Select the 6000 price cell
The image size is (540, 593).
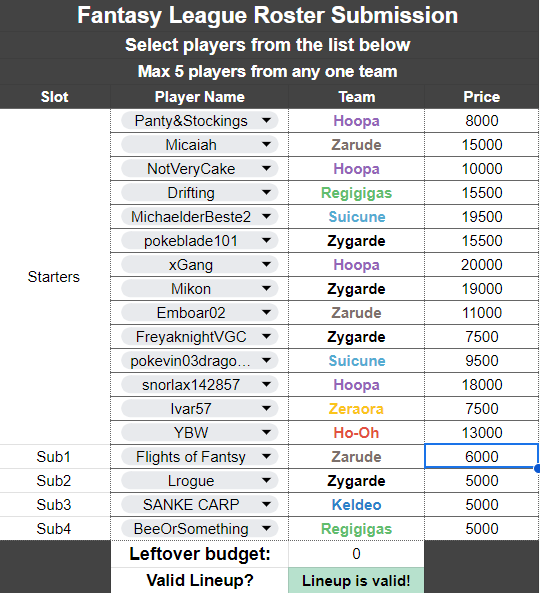[481, 456]
